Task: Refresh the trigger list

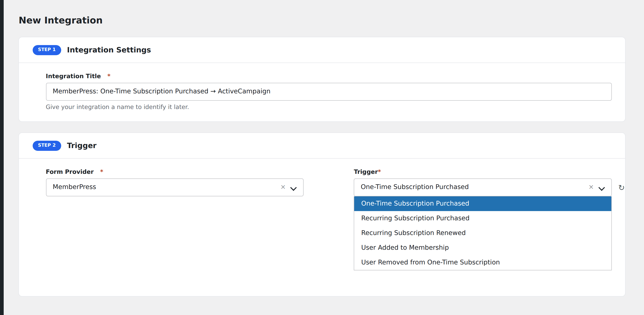Action: 621,187
